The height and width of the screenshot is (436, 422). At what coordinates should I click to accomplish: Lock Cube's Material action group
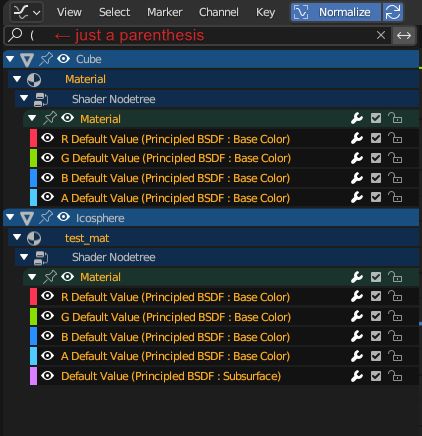[x=395, y=118]
